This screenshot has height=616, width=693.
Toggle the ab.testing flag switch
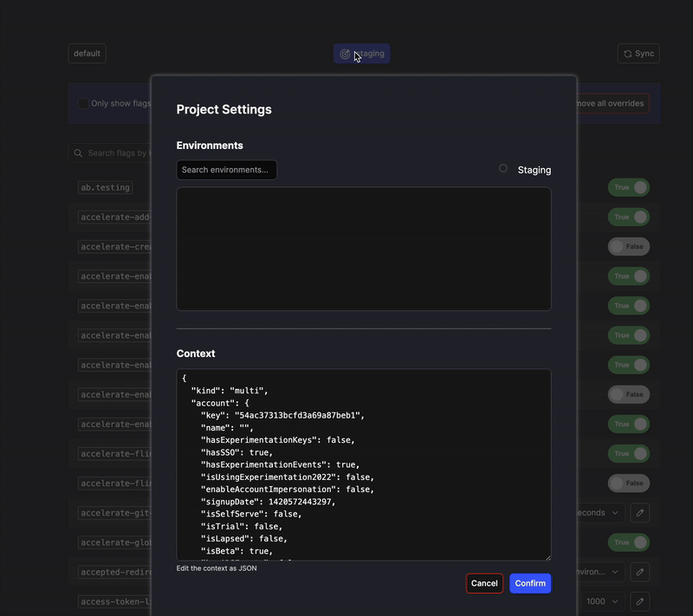(629, 187)
